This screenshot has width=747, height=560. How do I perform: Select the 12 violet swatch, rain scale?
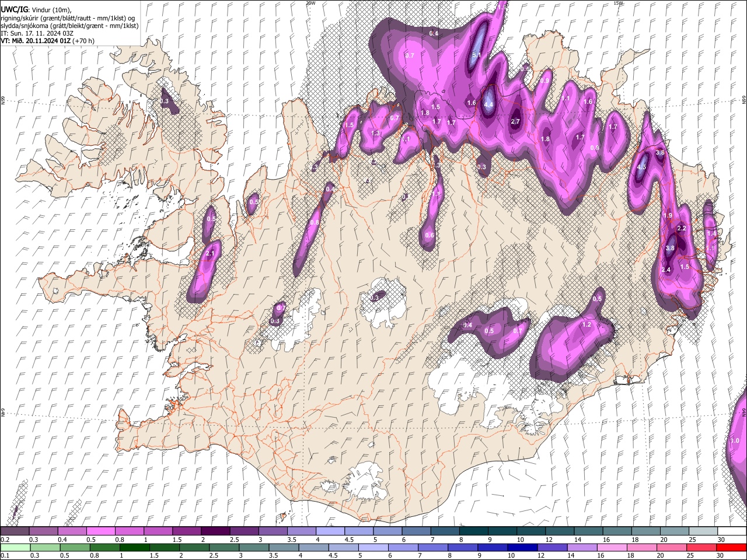pos(551,547)
